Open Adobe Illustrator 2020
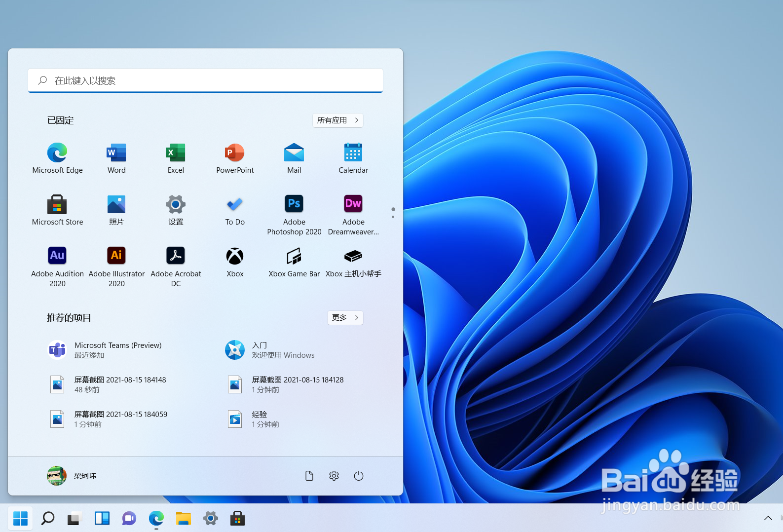This screenshot has height=532, width=783. pos(116,267)
